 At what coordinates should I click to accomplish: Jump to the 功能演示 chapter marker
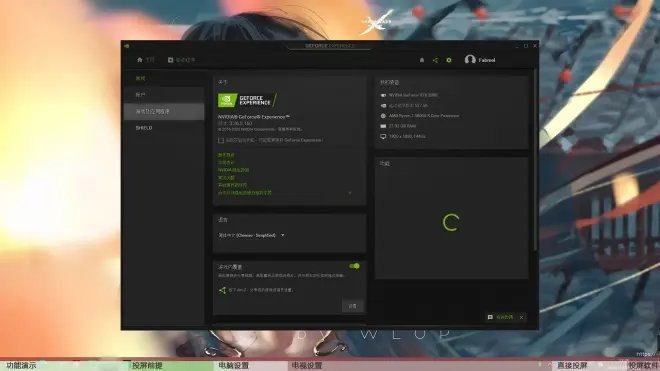(21, 366)
